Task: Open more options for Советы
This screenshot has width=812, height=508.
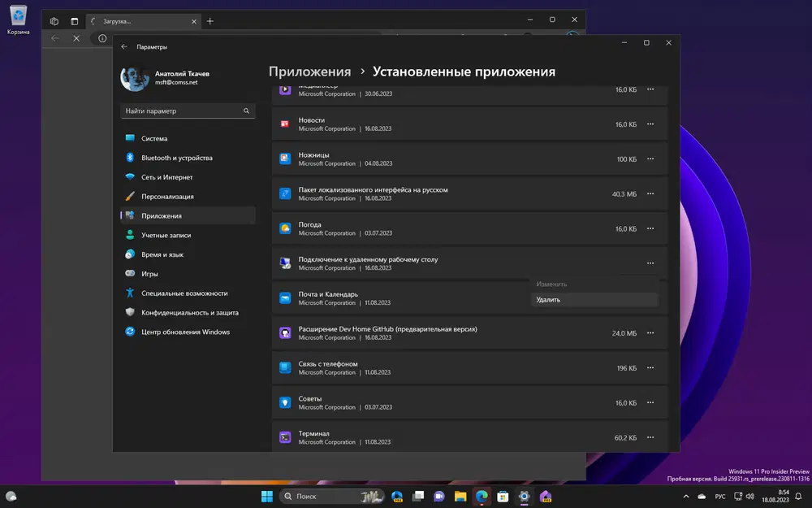Action: 650,402
